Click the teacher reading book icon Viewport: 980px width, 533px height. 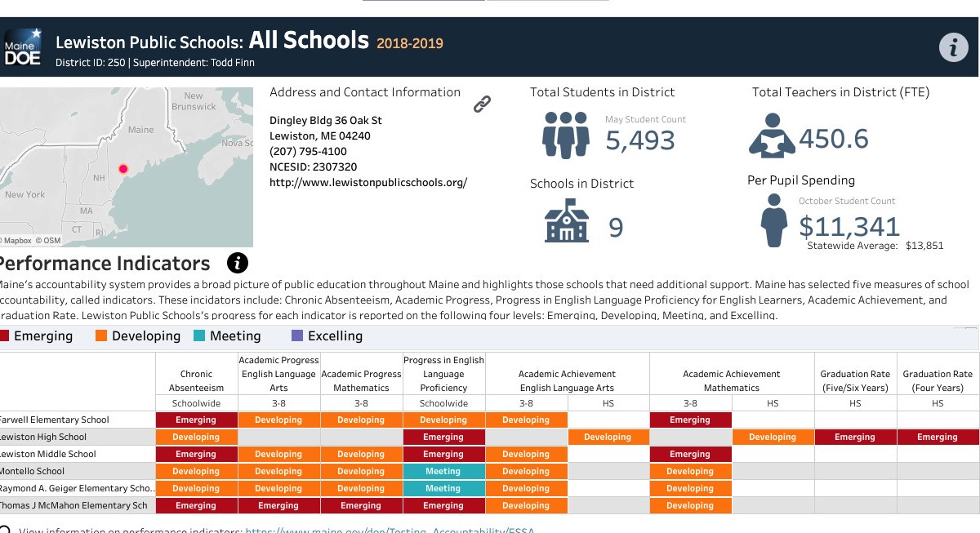point(771,135)
